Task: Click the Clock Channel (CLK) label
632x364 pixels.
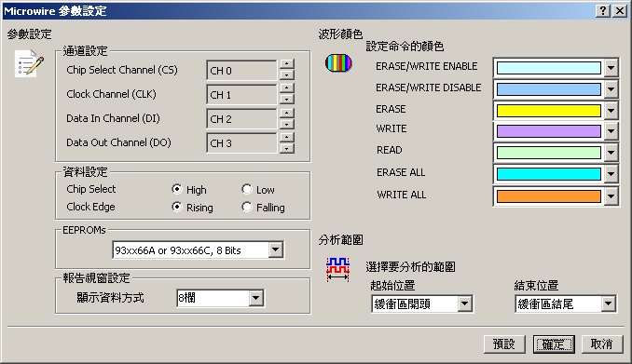Action: (x=111, y=94)
